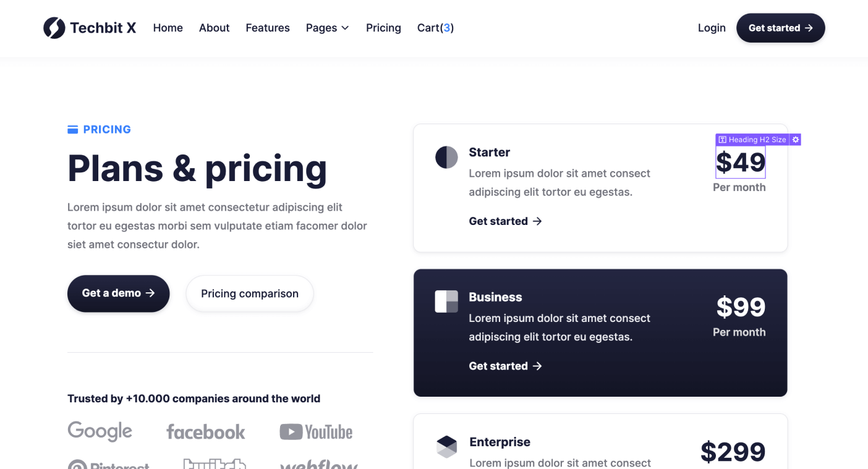The height and width of the screenshot is (469, 868).
Task: Select Features in the navigation bar
Action: pyautogui.click(x=268, y=28)
